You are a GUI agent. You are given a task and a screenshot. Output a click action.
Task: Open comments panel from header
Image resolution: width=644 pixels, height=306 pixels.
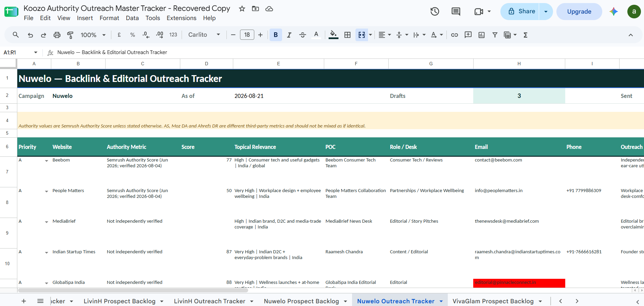coord(456,12)
